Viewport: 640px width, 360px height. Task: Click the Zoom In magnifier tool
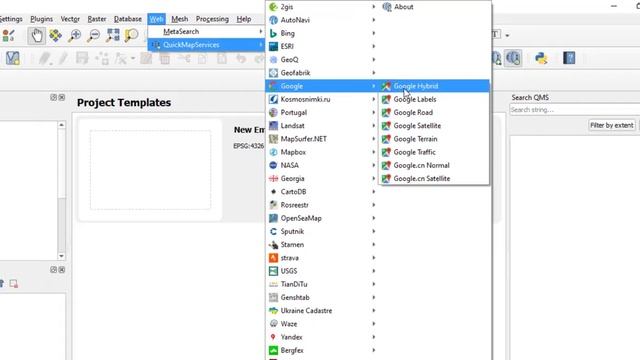pos(74,36)
